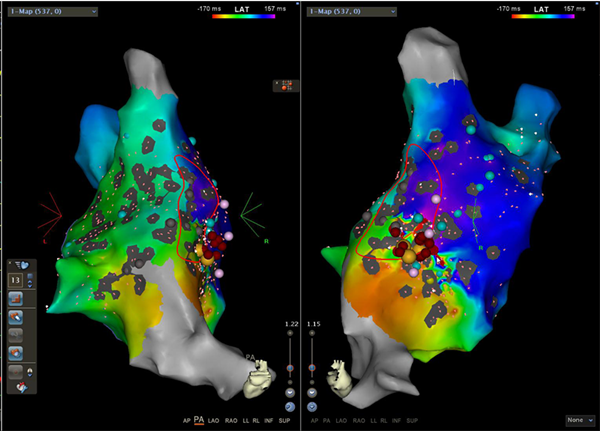Image resolution: width=600 pixels, height=431 pixels.
Task: Switch left pane to LAO view
Action: (x=216, y=421)
